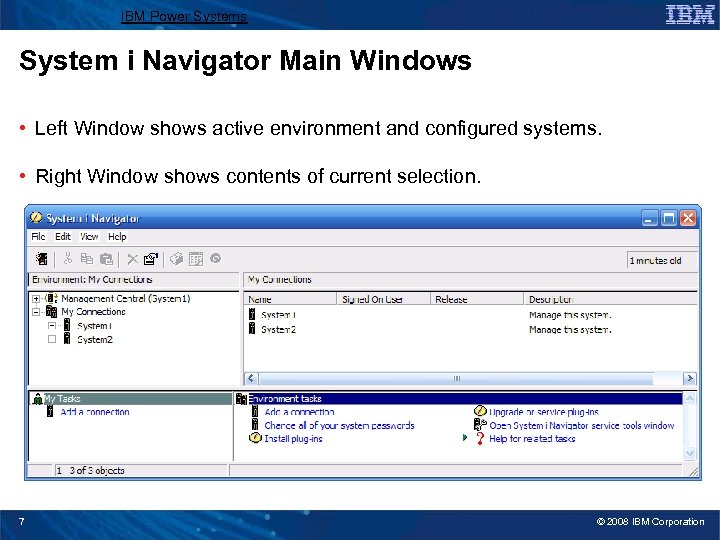The image size is (720, 540).
Task: Click icon beside Environment Add a connection
Action: coord(255,411)
